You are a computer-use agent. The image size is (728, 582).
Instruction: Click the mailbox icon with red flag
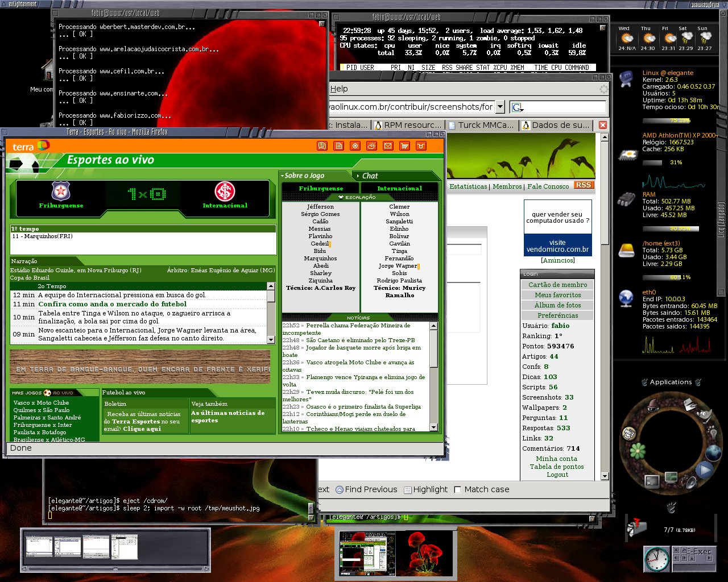tap(636, 528)
